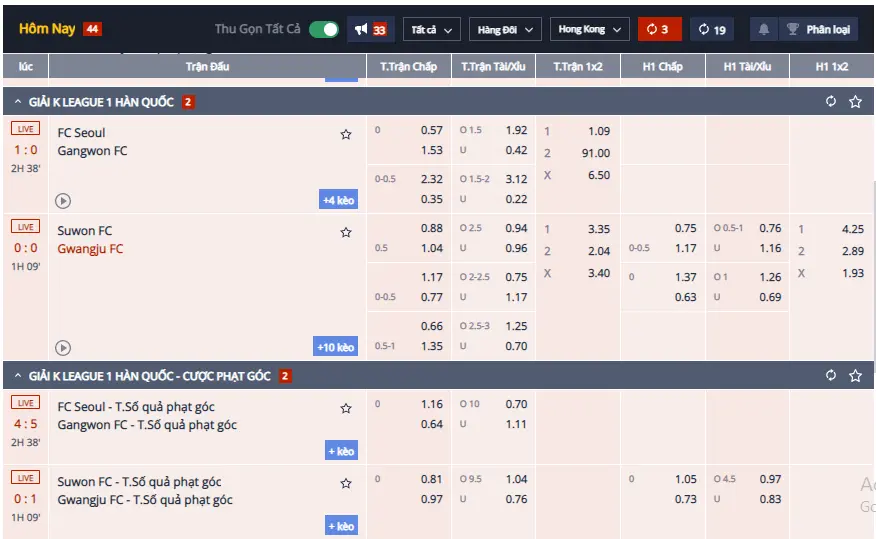Toggle the Thu Gọn Tất Cả switch

[x=323, y=29]
